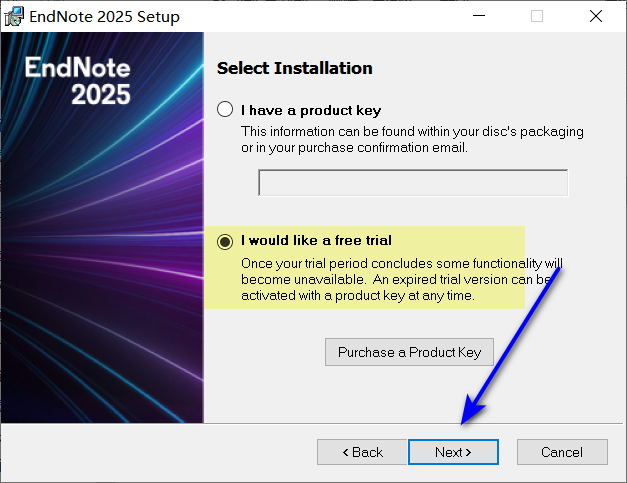Click the "Select Installation" heading
This screenshot has height=483, width=627.
point(294,68)
